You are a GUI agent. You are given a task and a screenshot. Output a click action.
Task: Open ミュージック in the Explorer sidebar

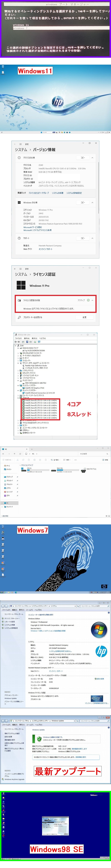pyautogui.click(x=9, y=492)
